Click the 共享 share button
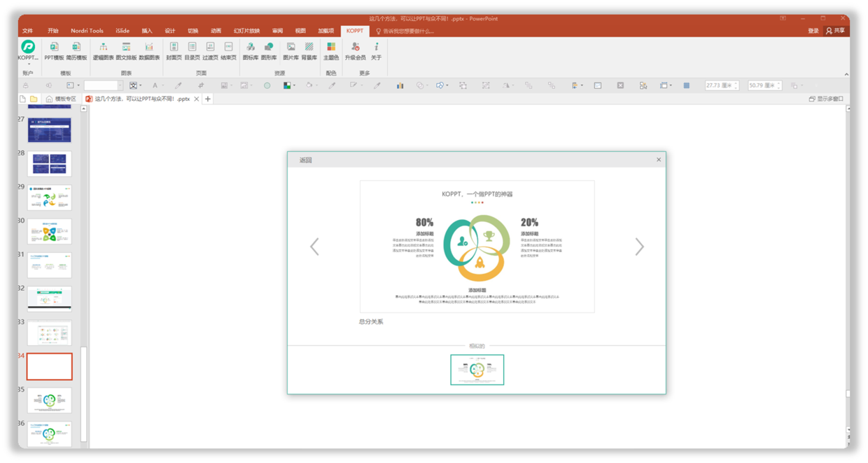Screen dimensions: 868x463 pos(835,31)
